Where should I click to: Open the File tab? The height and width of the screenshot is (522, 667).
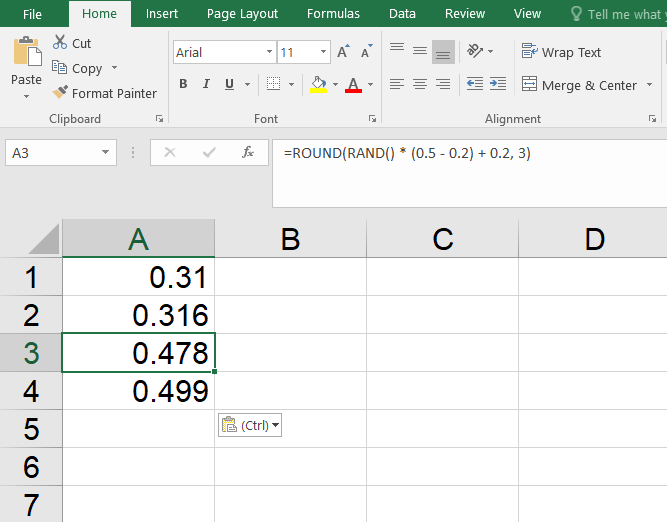(x=32, y=14)
